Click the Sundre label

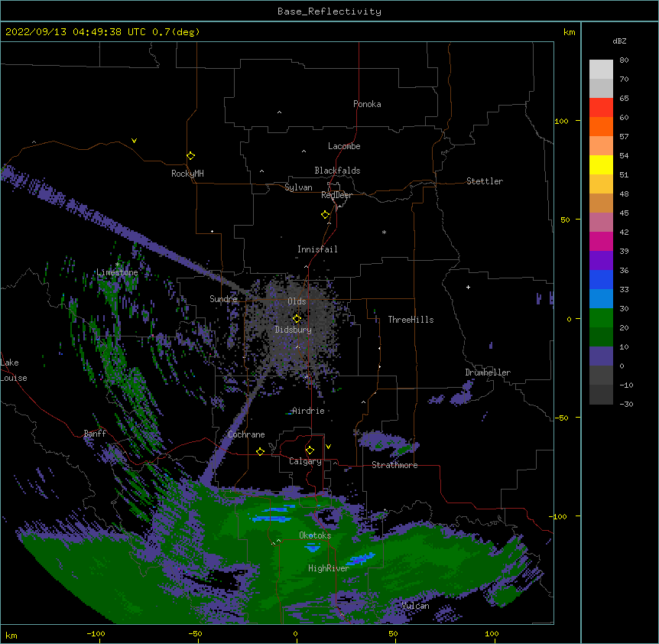[x=223, y=299]
